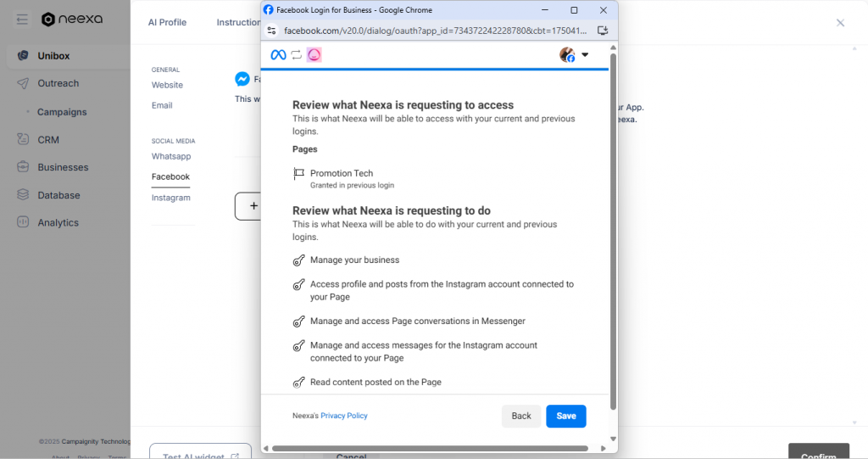This screenshot has width=868, height=459.
Task: Toggle the Neexa sidebar hamburger menu icon
Action: pos(22,20)
